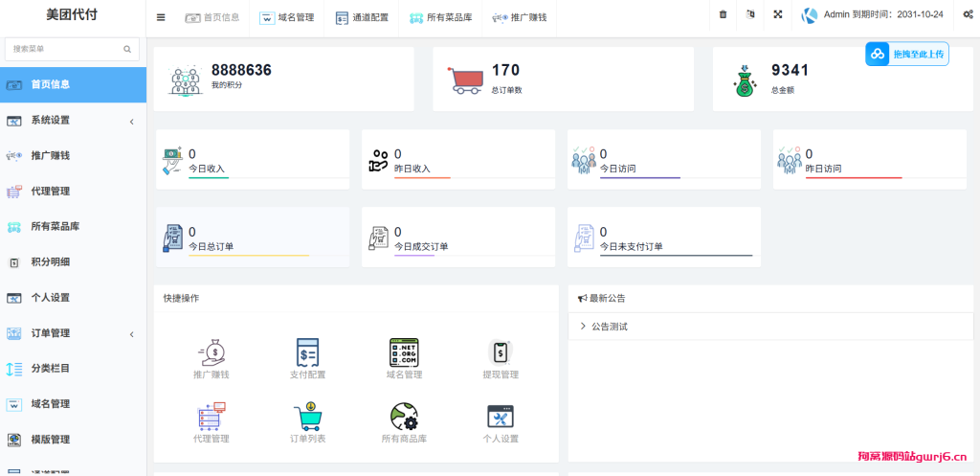The width and height of the screenshot is (980, 476).
Task: Click the 昨日访问 people icon
Action: point(790,161)
